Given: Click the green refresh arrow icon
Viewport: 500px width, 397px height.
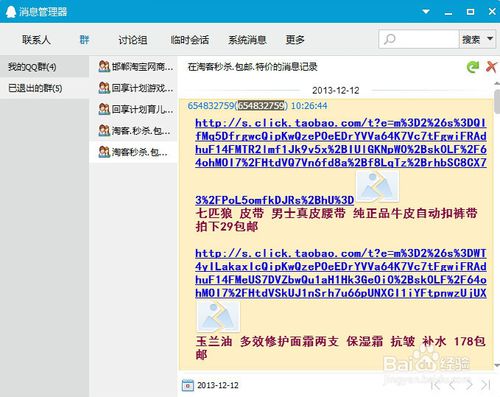Looking at the screenshot, I should 473,67.
